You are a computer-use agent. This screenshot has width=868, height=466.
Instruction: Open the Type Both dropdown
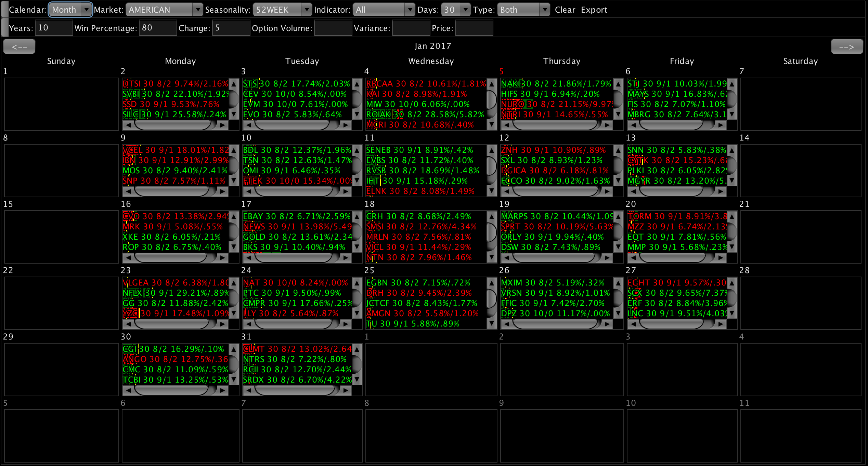click(x=523, y=10)
